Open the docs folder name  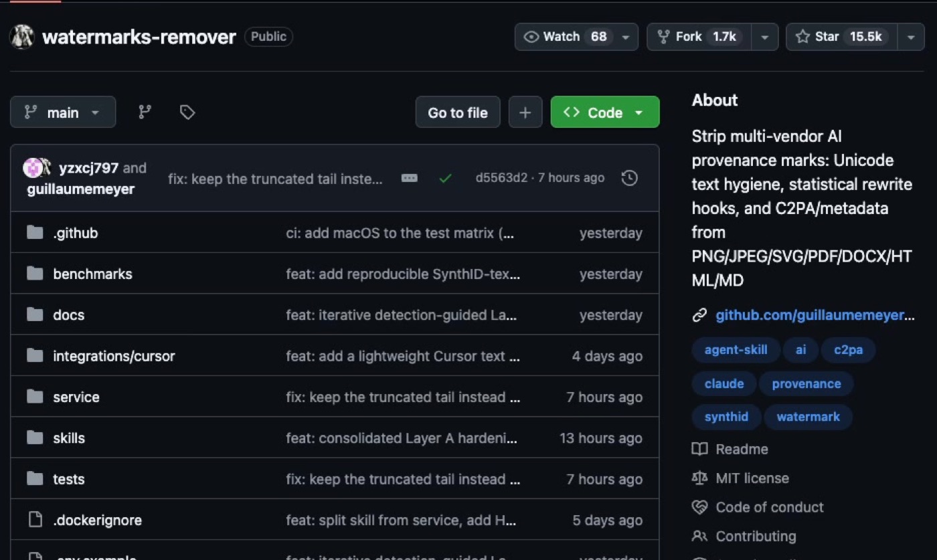point(68,314)
